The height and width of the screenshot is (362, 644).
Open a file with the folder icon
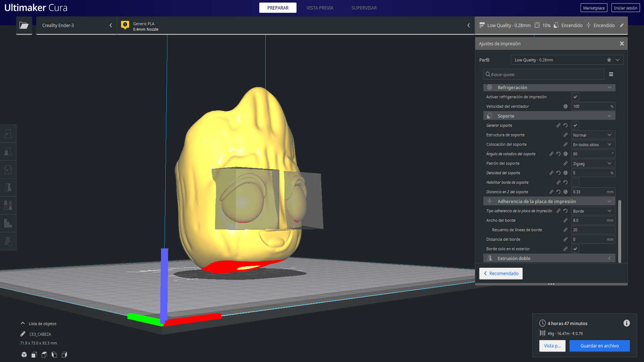[24, 25]
